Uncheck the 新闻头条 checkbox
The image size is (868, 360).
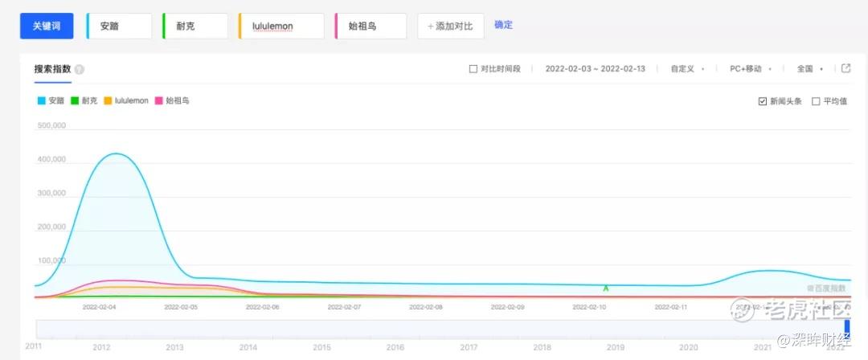click(762, 101)
